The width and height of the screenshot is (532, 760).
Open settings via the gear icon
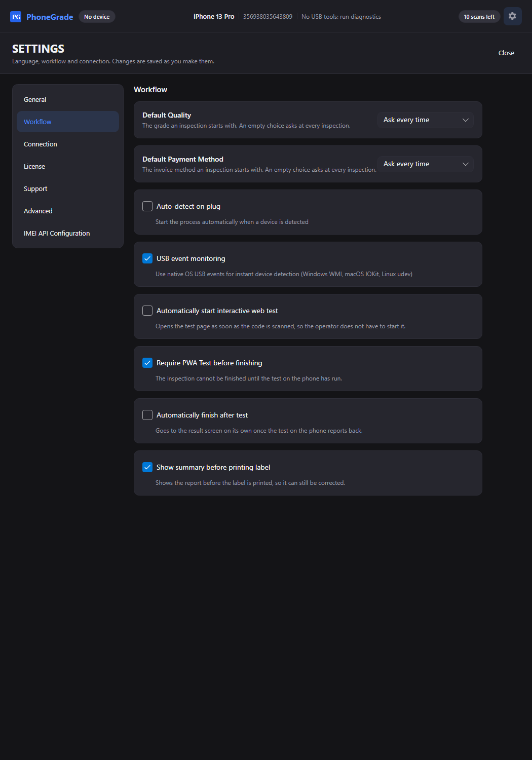coord(512,16)
